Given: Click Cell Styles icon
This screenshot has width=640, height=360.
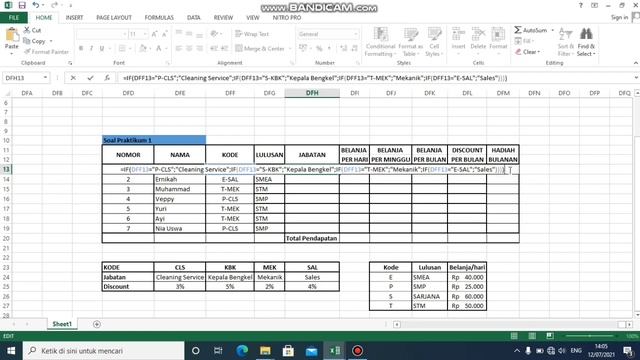Looking at the screenshot, I should (x=434, y=35).
